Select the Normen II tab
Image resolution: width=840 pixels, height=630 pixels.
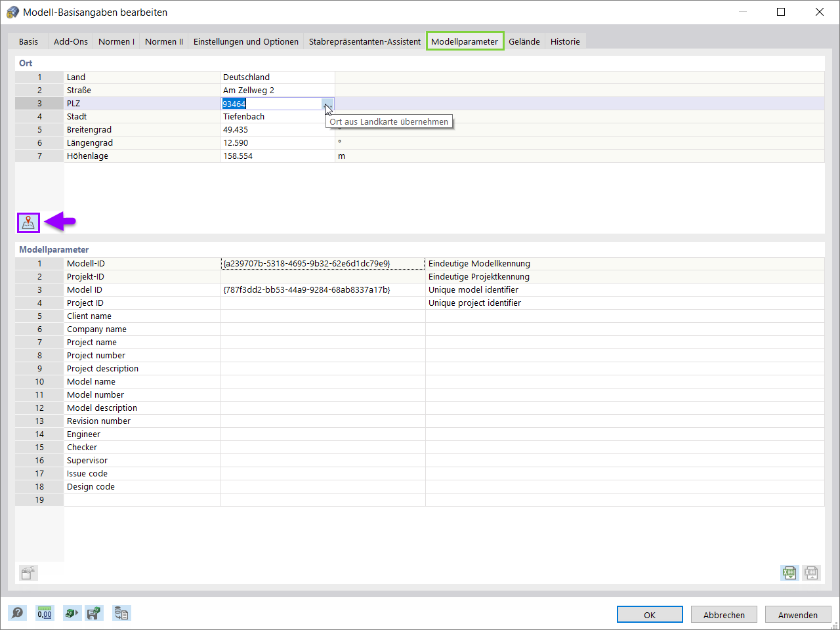164,41
